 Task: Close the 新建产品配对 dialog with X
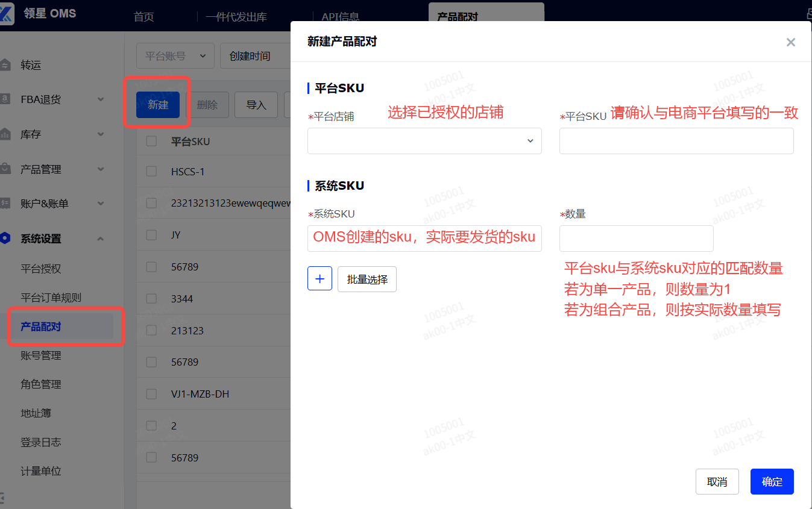(x=791, y=42)
